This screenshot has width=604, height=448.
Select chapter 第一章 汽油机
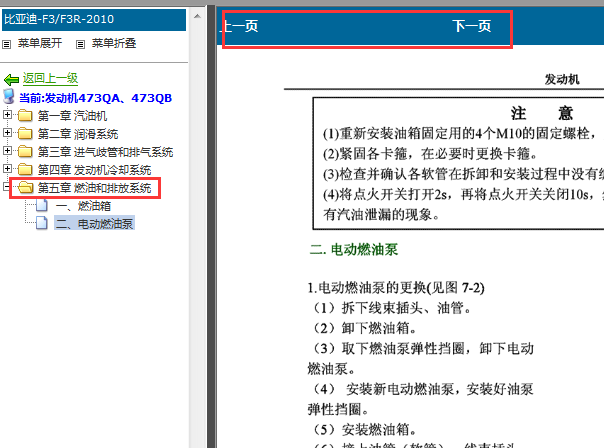(72, 116)
